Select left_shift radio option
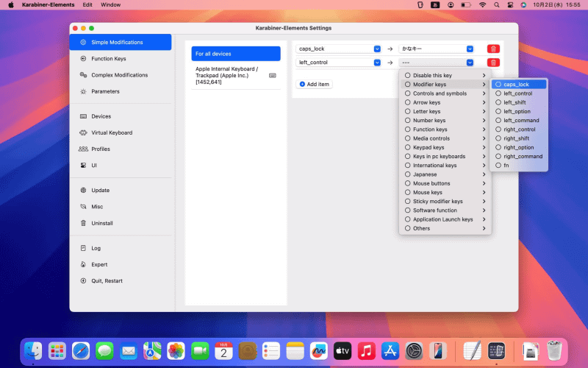The width and height of the screenshot is (588, 368). pos(519,102)
